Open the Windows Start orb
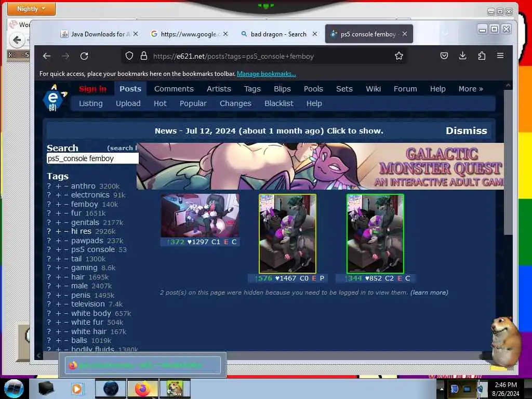This screenshot has height=399, width=532. (x=14, y=389)
